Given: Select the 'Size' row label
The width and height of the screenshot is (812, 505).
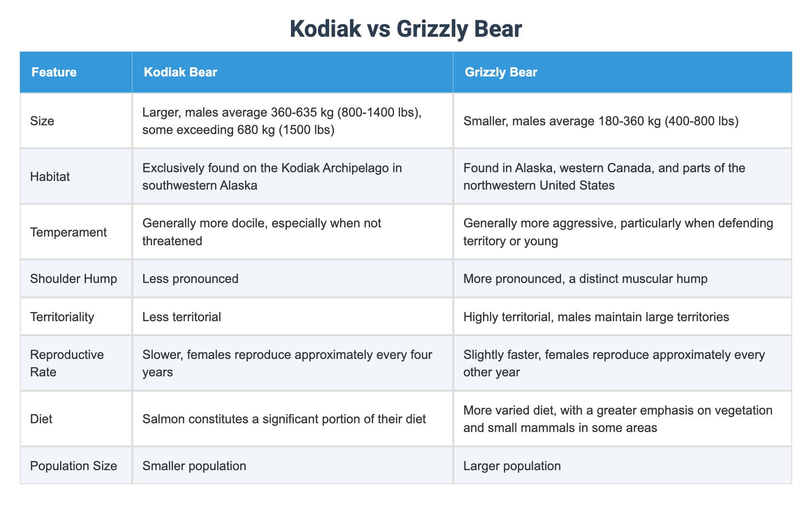Looking at the screenshot, I should click(42, 120).
